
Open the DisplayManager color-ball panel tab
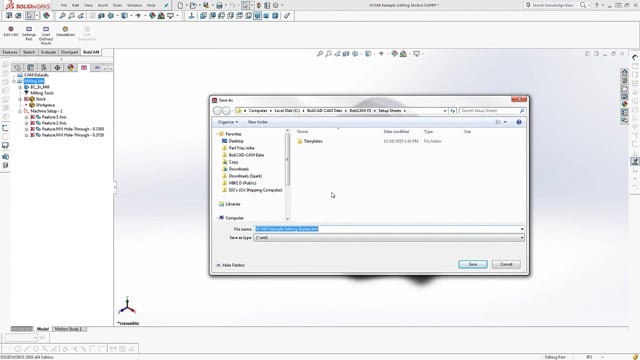pos(71,67)
